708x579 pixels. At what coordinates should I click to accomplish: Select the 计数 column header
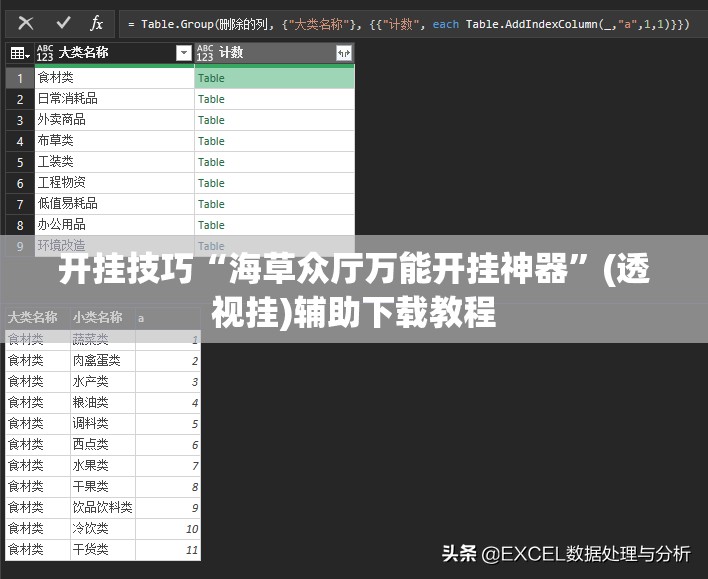pos(275,53)
